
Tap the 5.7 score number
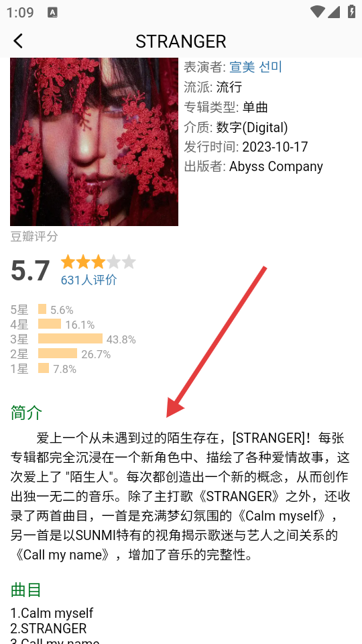[30, 271]
